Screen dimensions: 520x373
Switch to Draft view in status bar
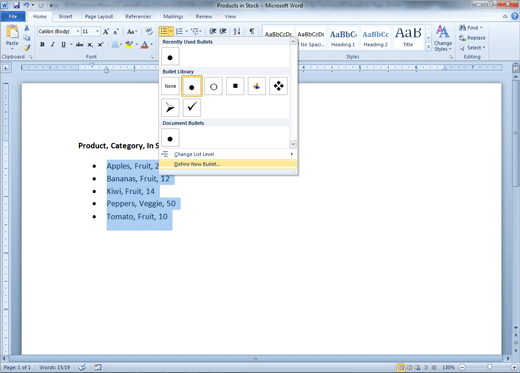[x=434, y=367]
